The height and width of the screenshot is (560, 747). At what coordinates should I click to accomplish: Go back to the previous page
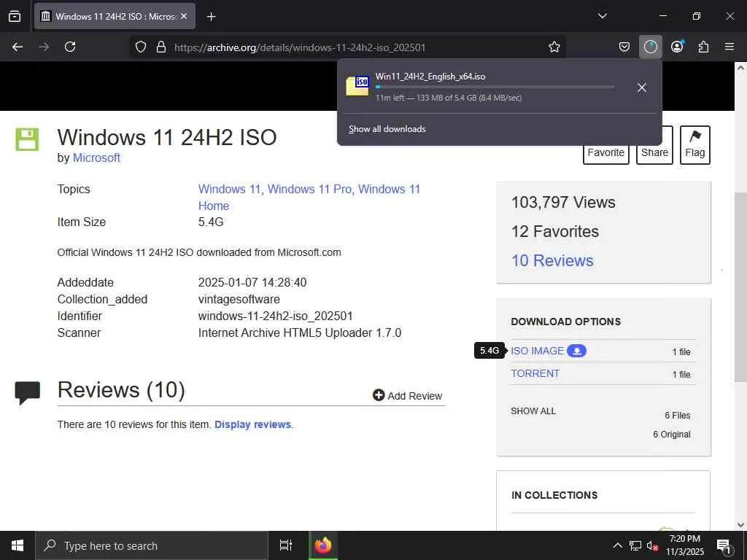click(x=18, y=47)
